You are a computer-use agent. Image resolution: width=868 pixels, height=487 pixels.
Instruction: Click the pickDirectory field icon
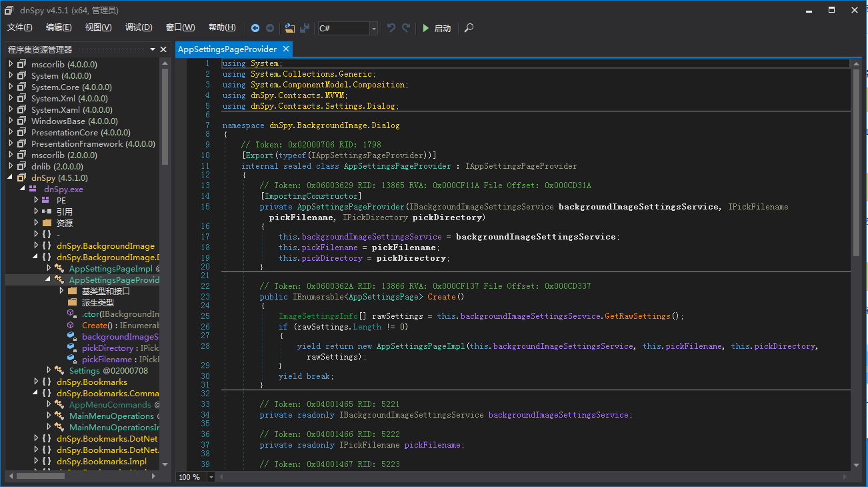[x=71, y=348]
